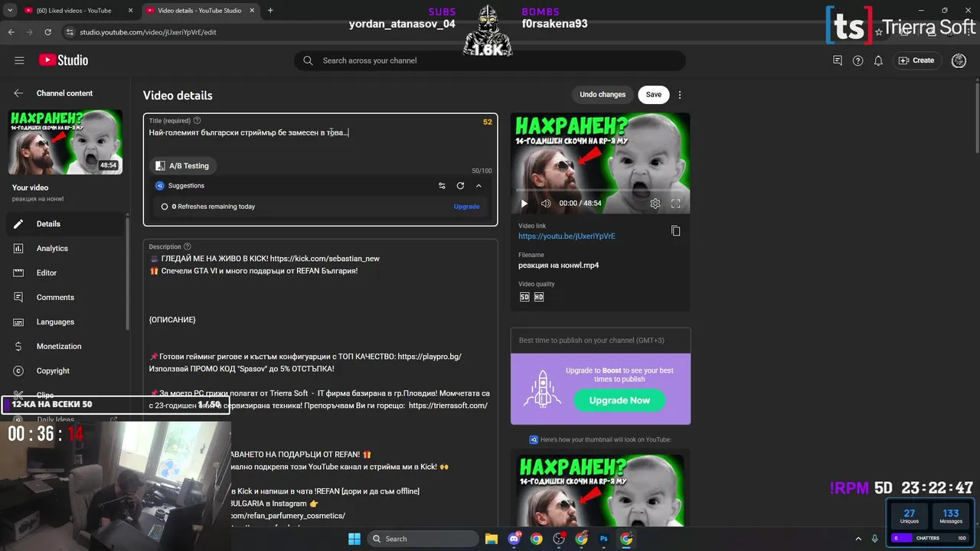This screenshot has height=551, width=980.
Task: Click the back arrow beside Channel content
Action: click(18, 93)
